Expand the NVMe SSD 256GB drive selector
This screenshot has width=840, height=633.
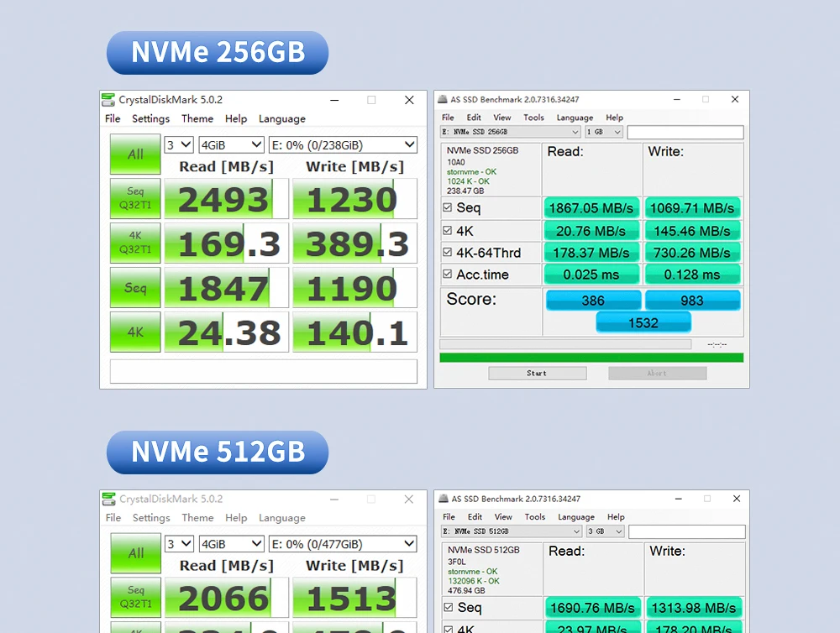511,132
